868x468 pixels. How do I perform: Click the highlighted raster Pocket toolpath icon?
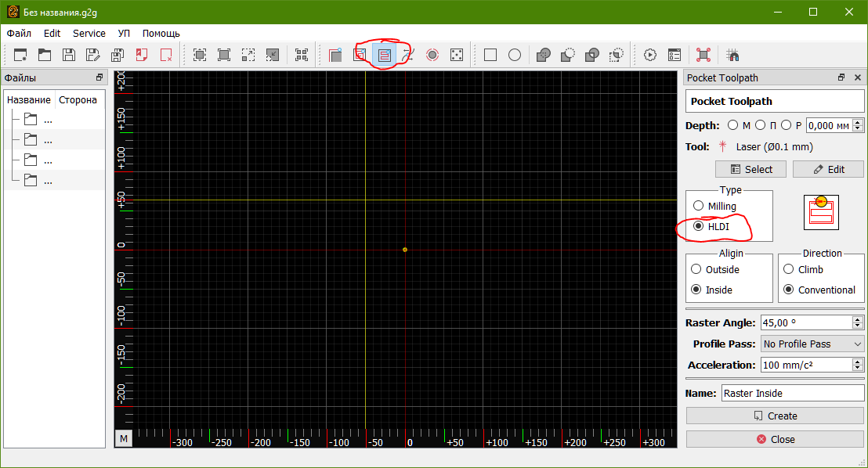[384, 55]
